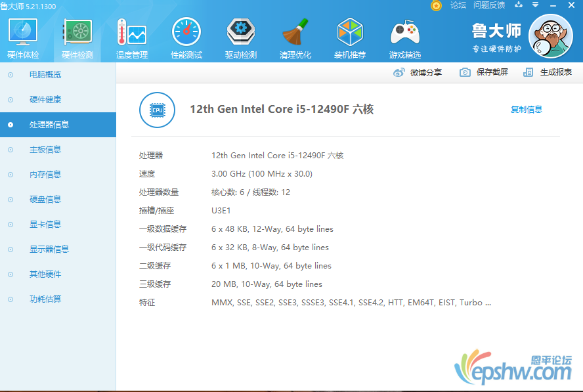Screen dimensions: 583x392
Task: Click the 鲁大师 5.21.1300 window title
Action: [x=28, y=7]
